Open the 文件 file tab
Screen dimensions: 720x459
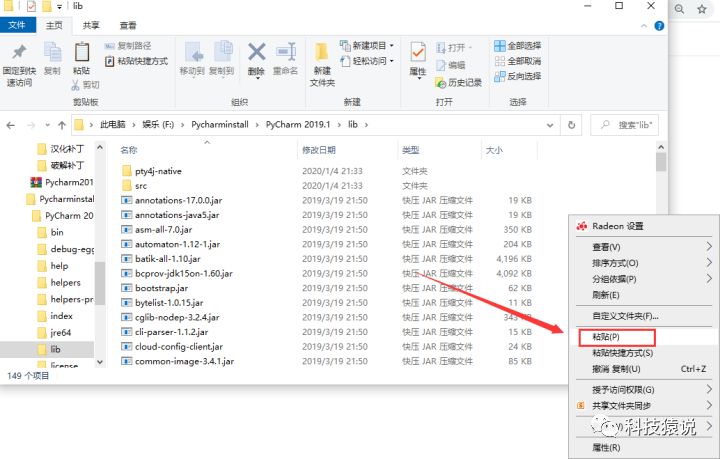pyautogui.click(x=17, y=25)
